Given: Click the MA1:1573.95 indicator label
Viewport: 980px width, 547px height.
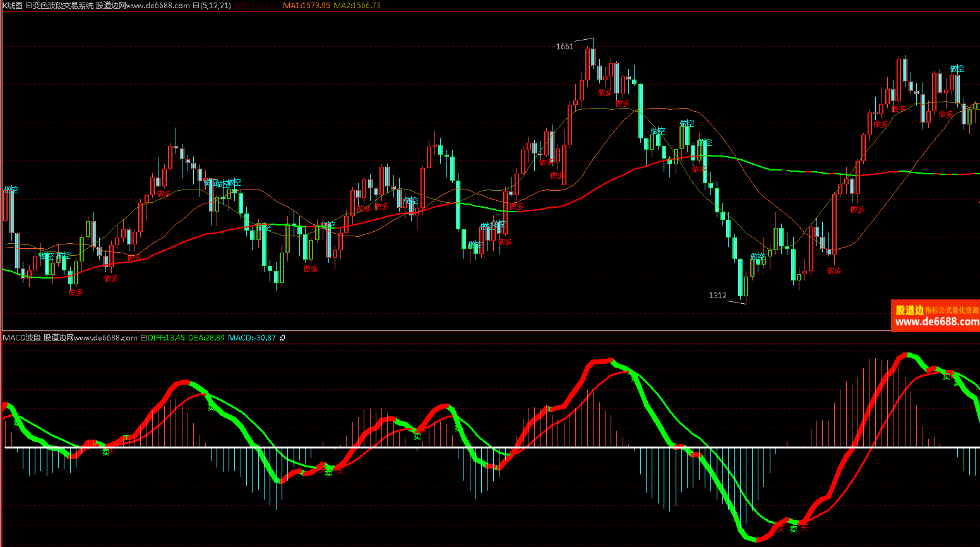Looking at the screenshot, I should (x=306, y=6).
